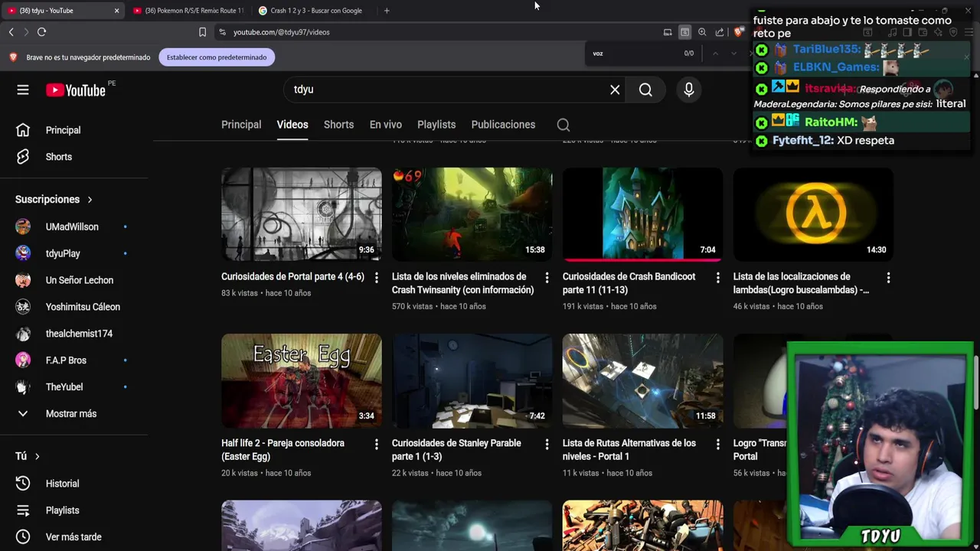Screen dimensions: 980x551
Task: Open the UMadWillson subscription channel
Action: coord(72,227)
